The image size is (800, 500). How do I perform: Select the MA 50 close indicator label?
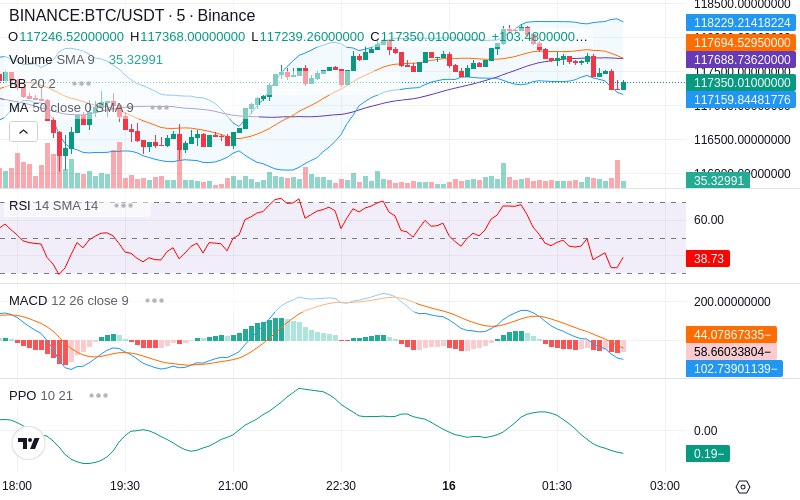click(71, 108)
